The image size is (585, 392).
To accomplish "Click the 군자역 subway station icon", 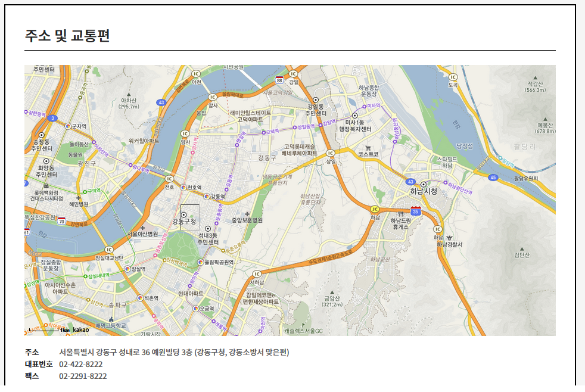I will click(68, 126).
